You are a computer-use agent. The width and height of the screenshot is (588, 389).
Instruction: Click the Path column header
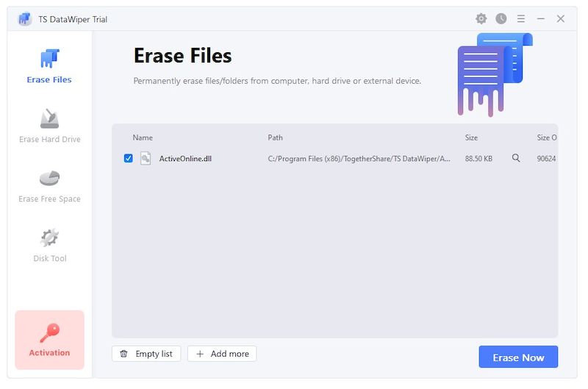point(276,138)
